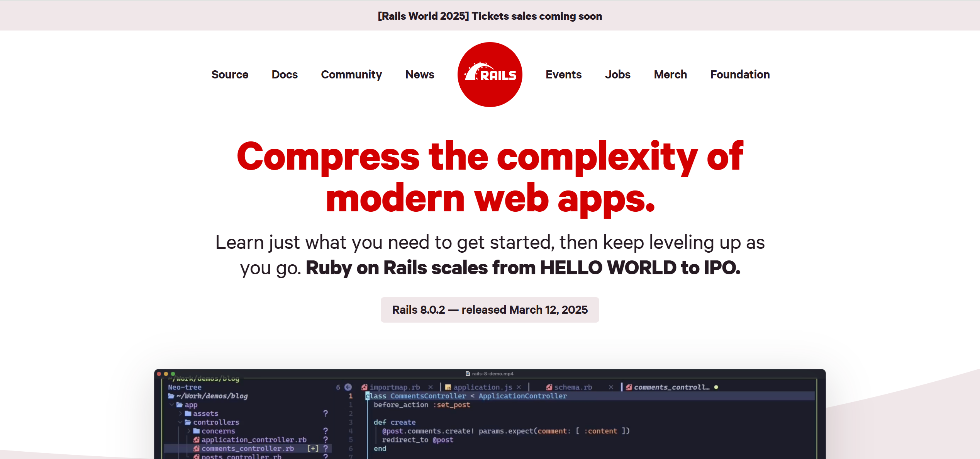980x459 pixels.
Task: Open the Rails World 2025 tickets announcement banner
Action: coord(490,16)
